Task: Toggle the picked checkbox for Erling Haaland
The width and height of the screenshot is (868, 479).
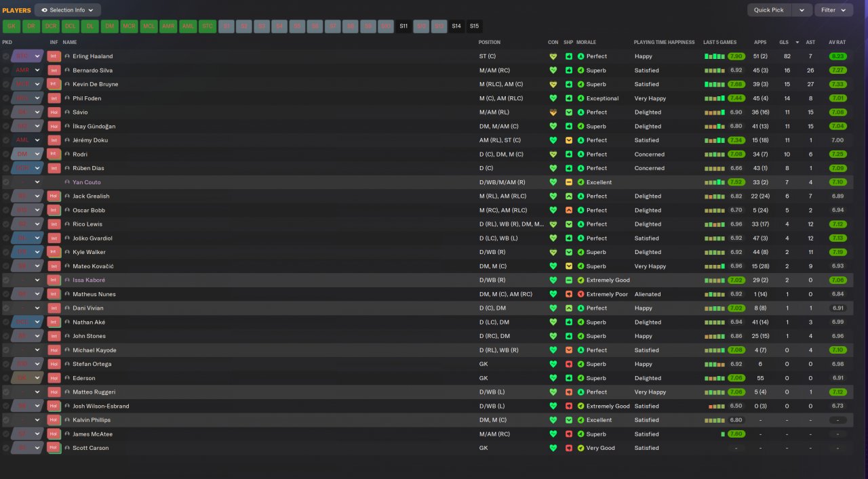Action: 6,56
